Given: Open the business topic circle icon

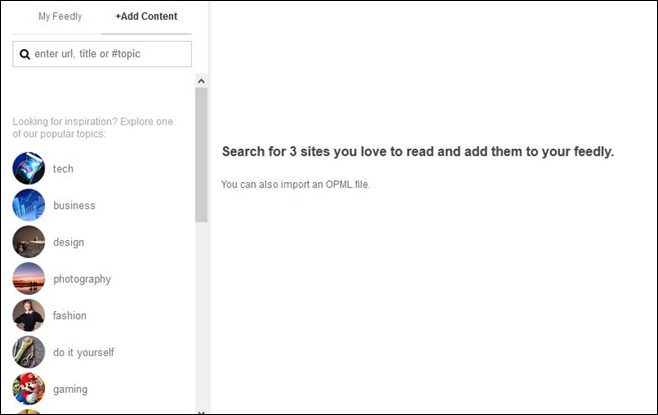Looking at the screenshot, I should click(29, 205).
